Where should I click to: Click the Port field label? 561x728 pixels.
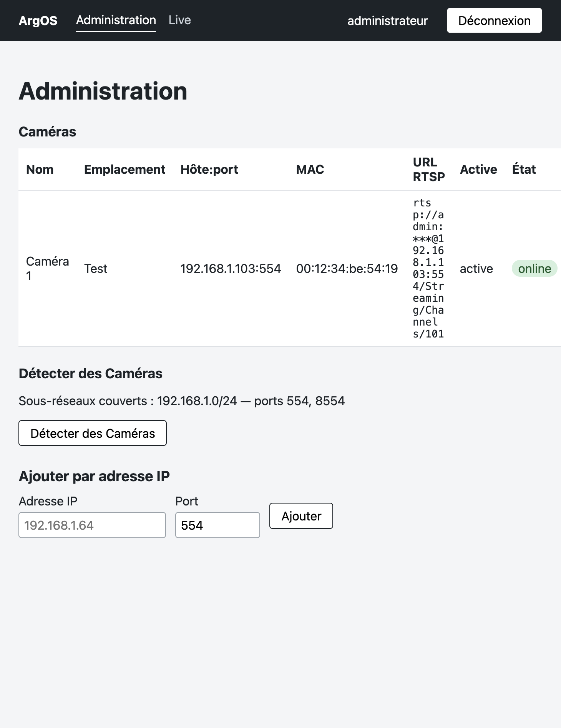click(x=187, y=501)
